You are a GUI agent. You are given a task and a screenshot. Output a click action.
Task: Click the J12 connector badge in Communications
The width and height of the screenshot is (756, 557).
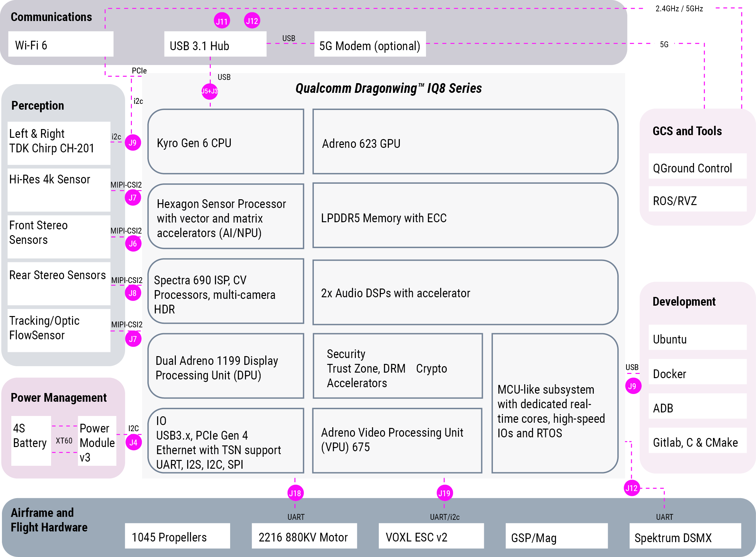pyautogui.click(x=252, y=21)
